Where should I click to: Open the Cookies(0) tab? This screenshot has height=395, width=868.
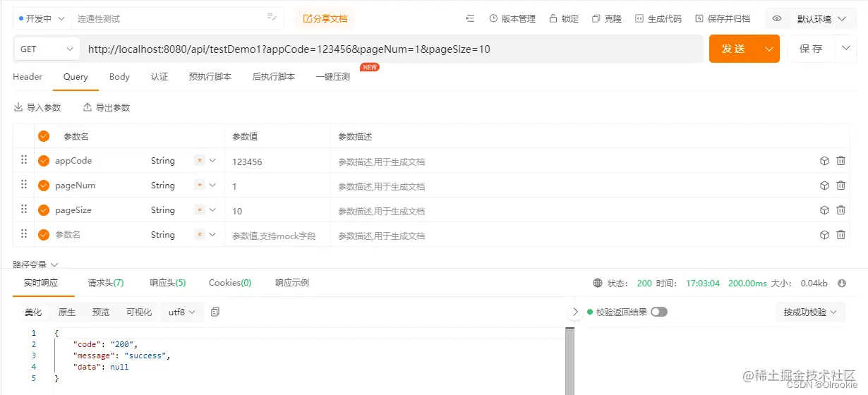(x=230, y=283)
